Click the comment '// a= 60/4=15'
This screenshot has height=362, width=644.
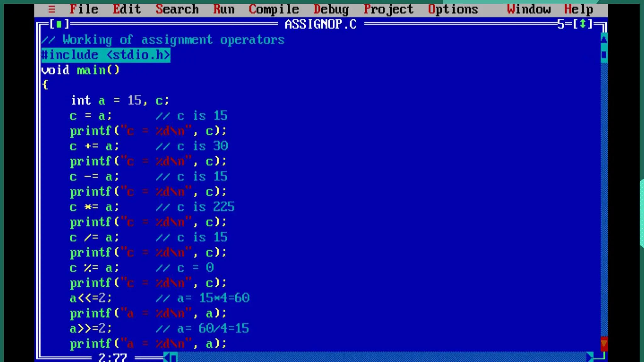pos(203,329)
